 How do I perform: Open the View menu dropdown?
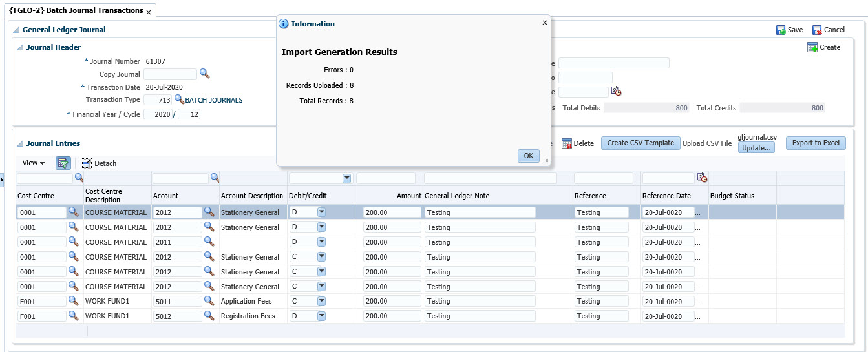(34, 163)
